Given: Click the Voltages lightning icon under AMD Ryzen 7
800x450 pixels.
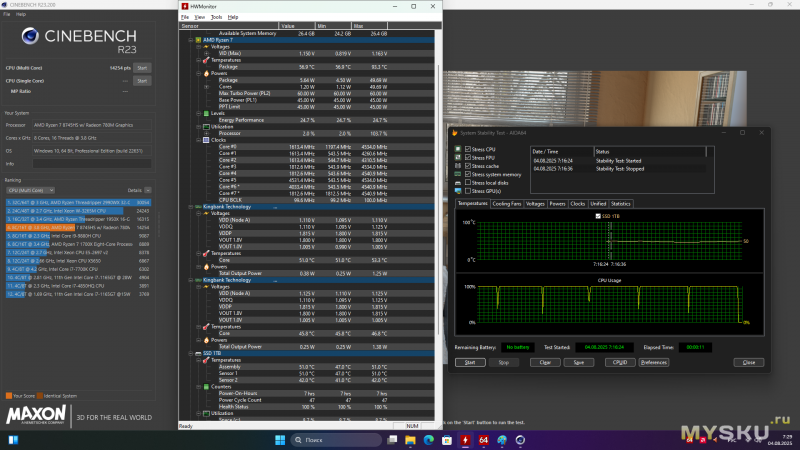Looking at the screenshot, I should click(206, 46).
